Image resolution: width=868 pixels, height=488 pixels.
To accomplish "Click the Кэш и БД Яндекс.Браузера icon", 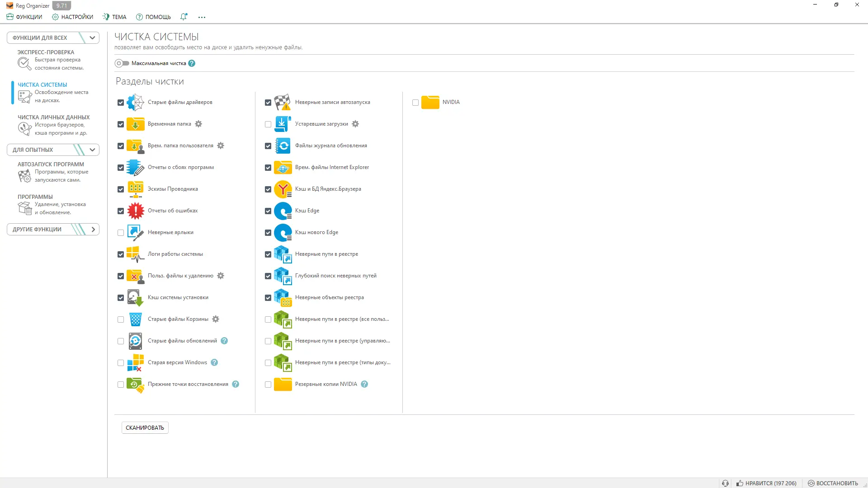I will (x=283, y=189).
